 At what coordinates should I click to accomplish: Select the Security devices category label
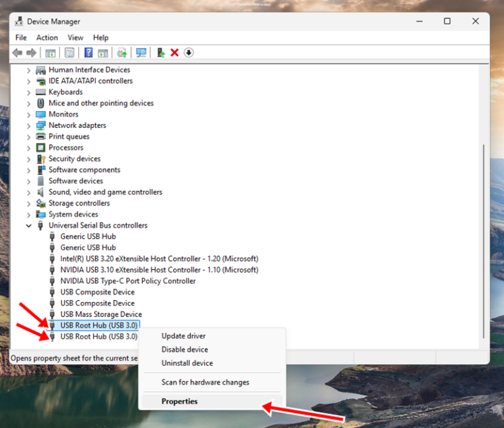75,159
